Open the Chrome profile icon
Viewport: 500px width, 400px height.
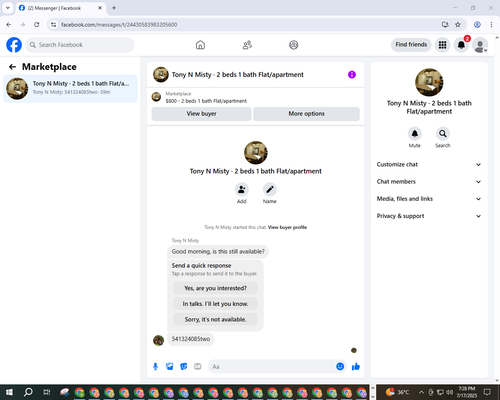click(x=477, y=25)
